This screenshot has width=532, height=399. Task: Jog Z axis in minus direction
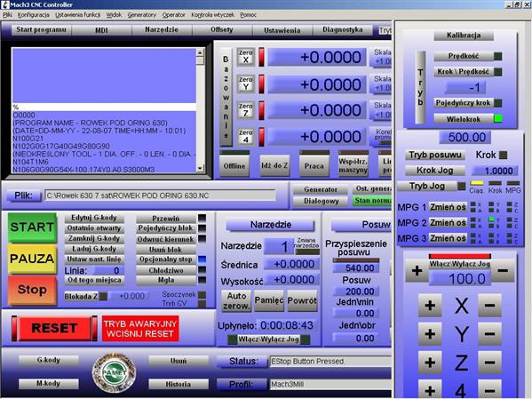click(489, 363)
